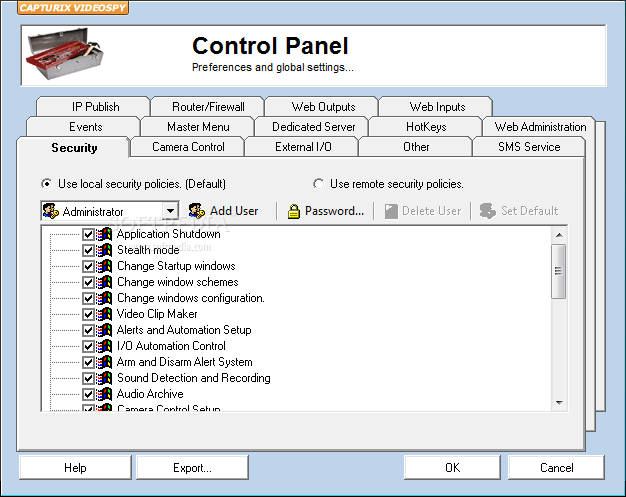Open the Camera Control tab
Viewport: 626px width, 497px height.
(188, 147)
